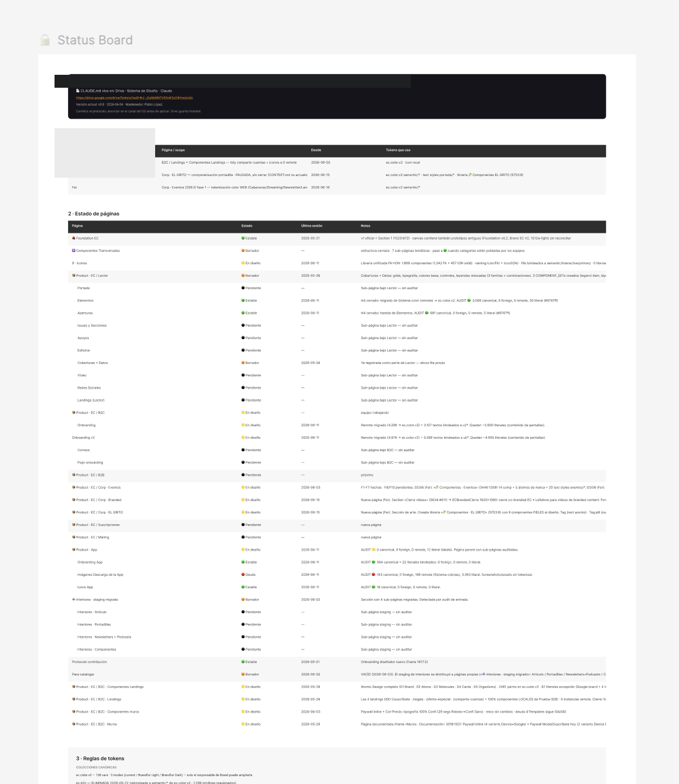Select the Notas column header
The image size is (679, 784).
365,226
